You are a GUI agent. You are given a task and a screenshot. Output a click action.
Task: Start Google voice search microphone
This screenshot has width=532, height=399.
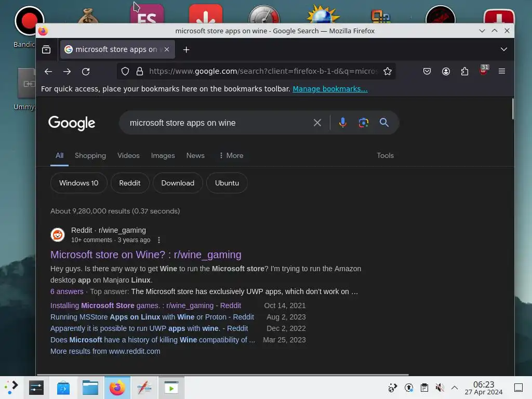click(343, 123)
